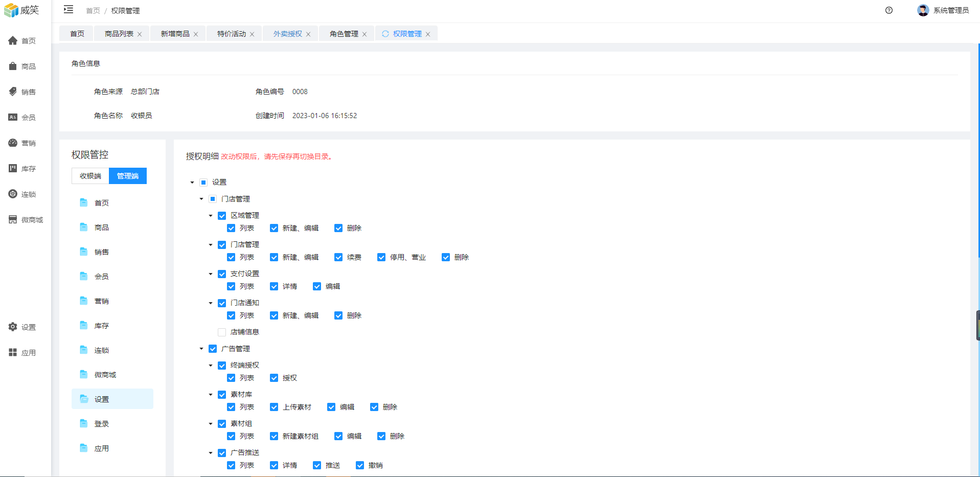Click 首页 in the breadcrumb

[93, 11]
